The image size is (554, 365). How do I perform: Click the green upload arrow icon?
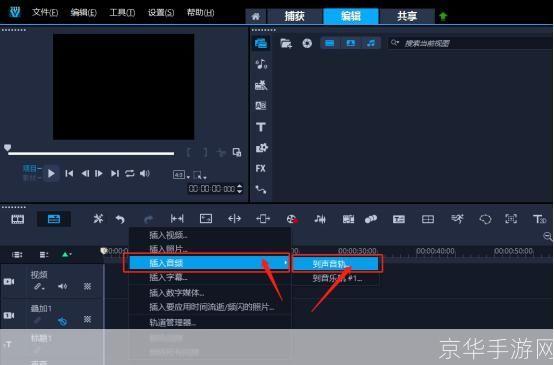click(x=443, y=16)
